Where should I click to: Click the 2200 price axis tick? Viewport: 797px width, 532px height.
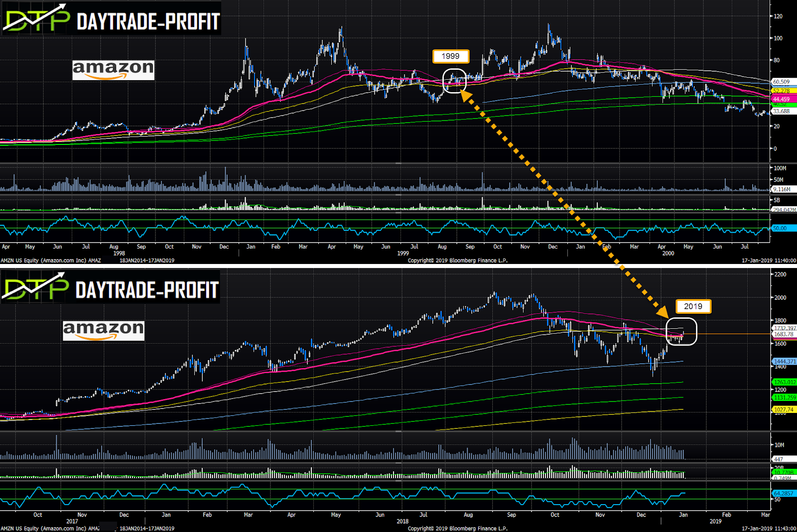click(781, 274)
